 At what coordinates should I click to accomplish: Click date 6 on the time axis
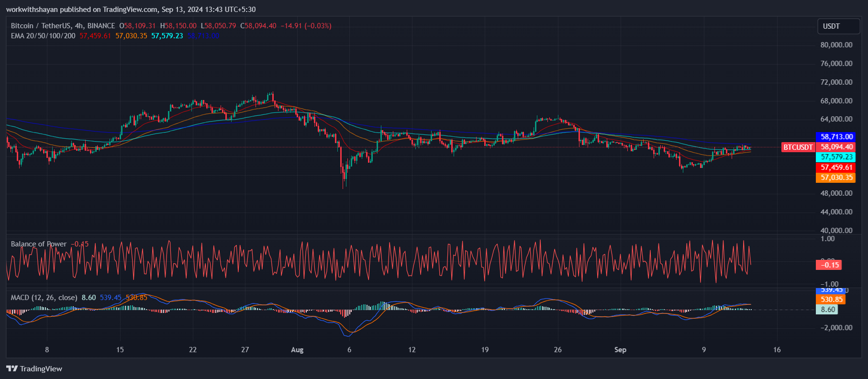pos(349,350)
